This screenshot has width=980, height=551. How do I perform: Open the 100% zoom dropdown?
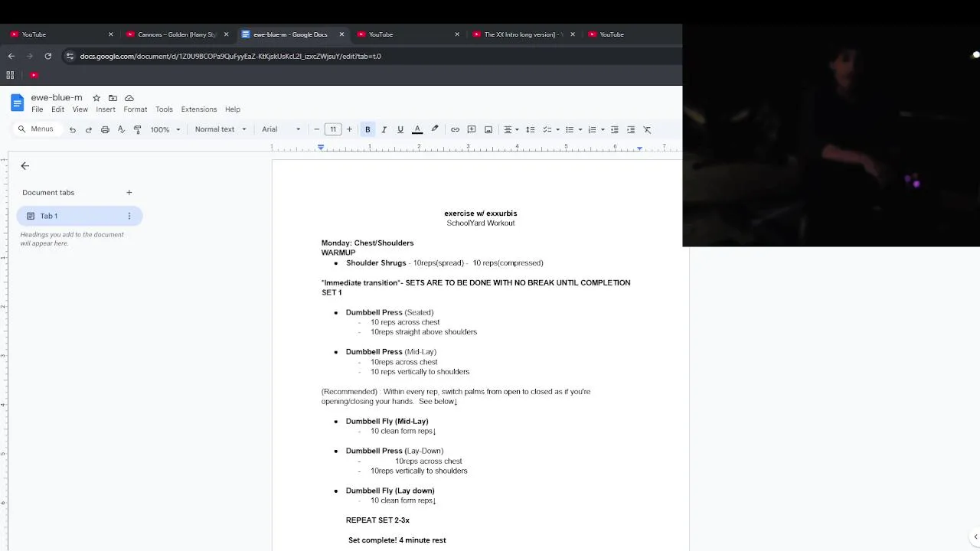tap(165, 129)
